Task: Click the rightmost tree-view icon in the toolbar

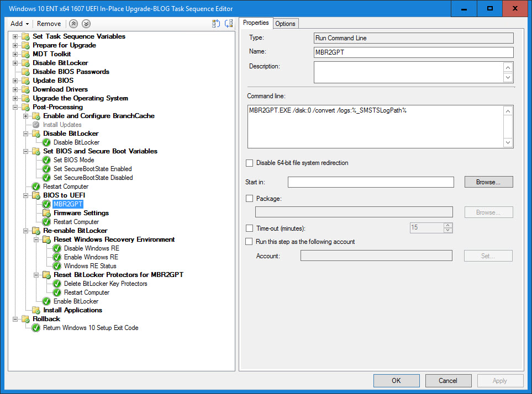Action: coord(229,24)
